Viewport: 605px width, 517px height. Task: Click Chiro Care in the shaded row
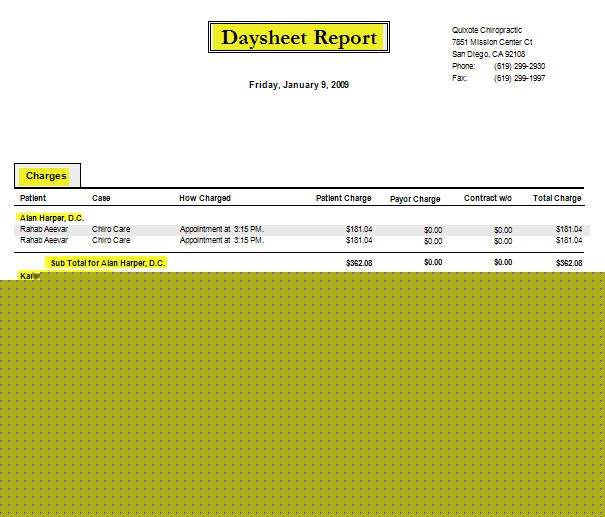pyautogui.click(x=111, y=229)
